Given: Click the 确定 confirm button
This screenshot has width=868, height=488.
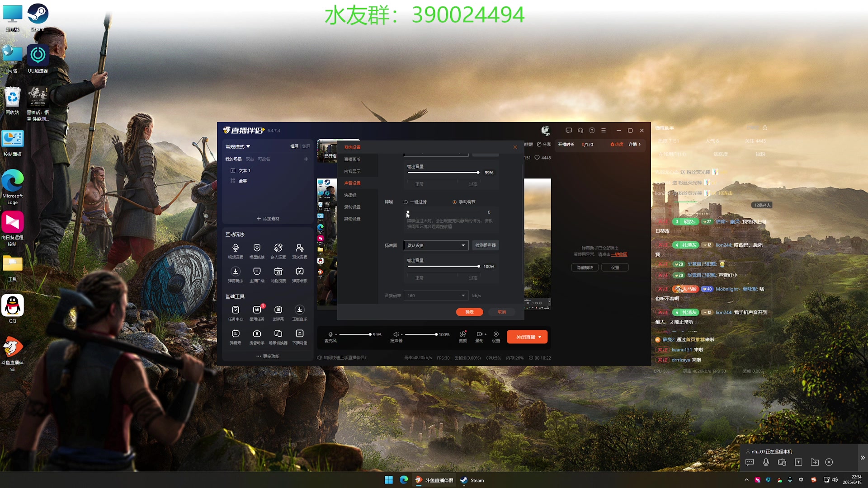Looking at the screenshot, I should pos(469,312).
